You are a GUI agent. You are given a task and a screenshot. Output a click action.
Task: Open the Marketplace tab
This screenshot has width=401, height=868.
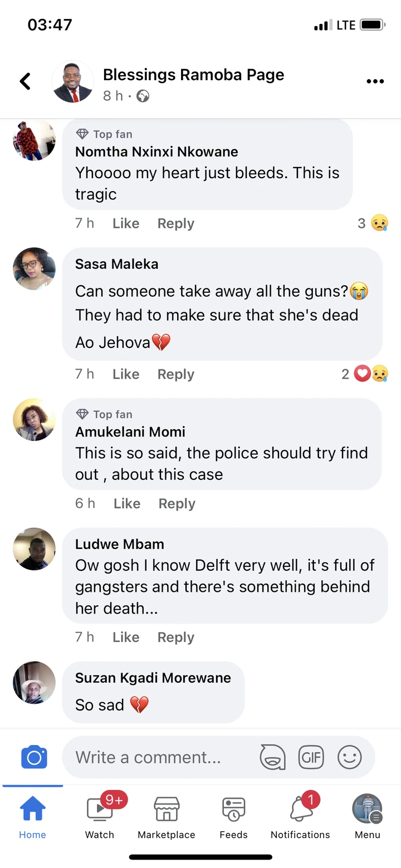point(167,817)
